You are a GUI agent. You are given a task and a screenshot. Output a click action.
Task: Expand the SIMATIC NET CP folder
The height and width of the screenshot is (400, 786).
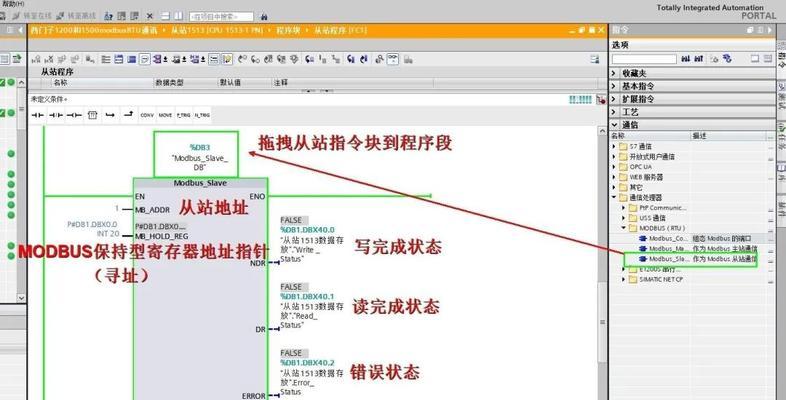pos(624,279)
